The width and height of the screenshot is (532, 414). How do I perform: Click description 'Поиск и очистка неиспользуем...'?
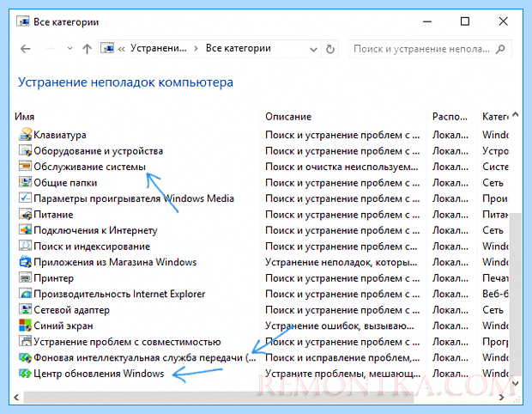(342, 167)
